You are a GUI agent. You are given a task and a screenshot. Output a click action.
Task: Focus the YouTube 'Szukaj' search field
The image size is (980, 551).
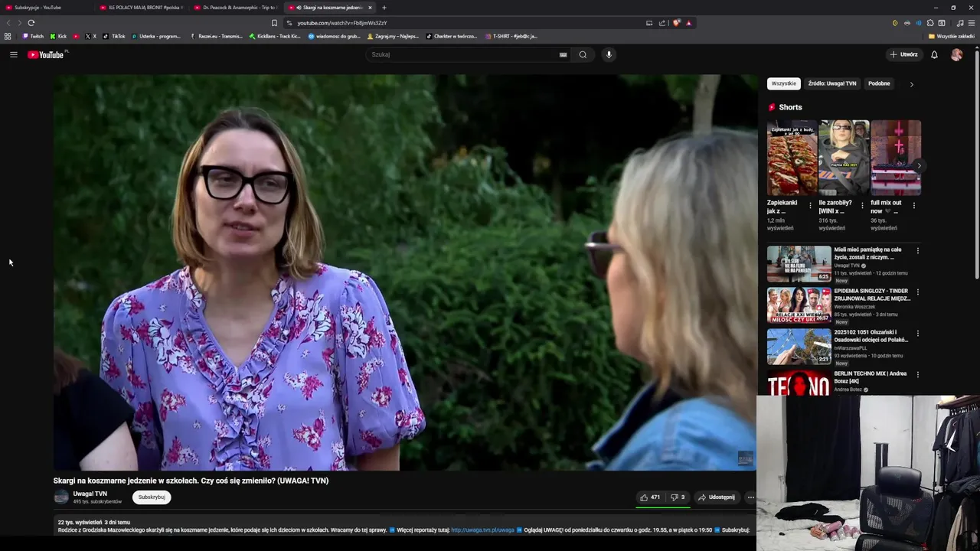coord(463,54)
